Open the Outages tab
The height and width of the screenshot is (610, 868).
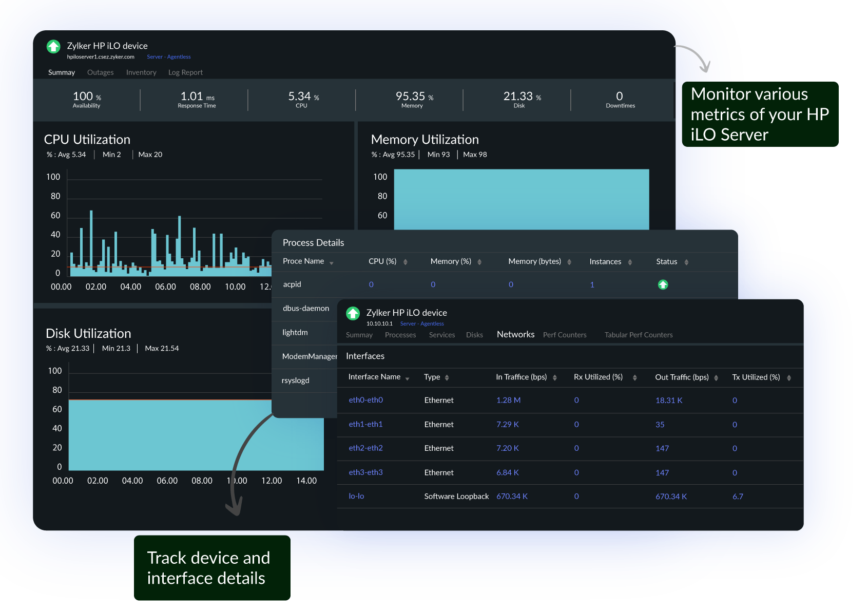coord(100,72)
